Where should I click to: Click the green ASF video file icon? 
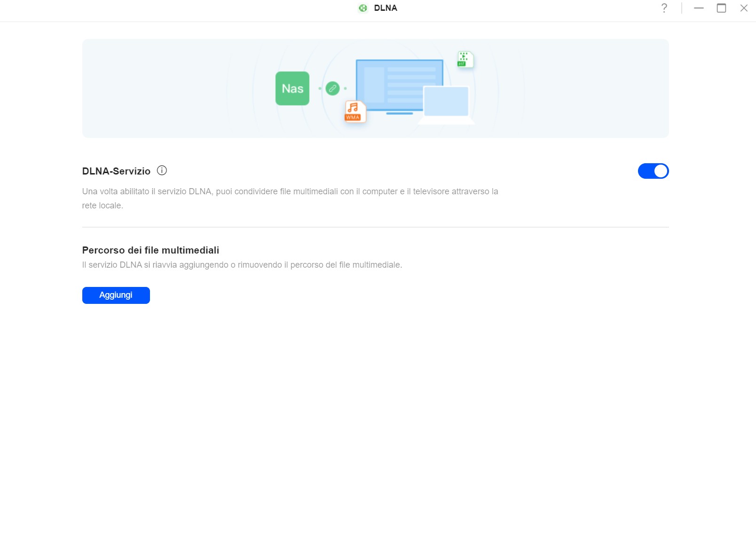pos(465,59)
